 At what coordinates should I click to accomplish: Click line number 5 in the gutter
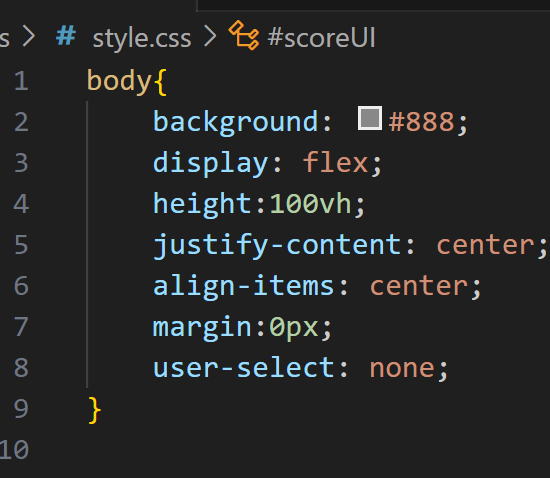[x=21, y=245]
